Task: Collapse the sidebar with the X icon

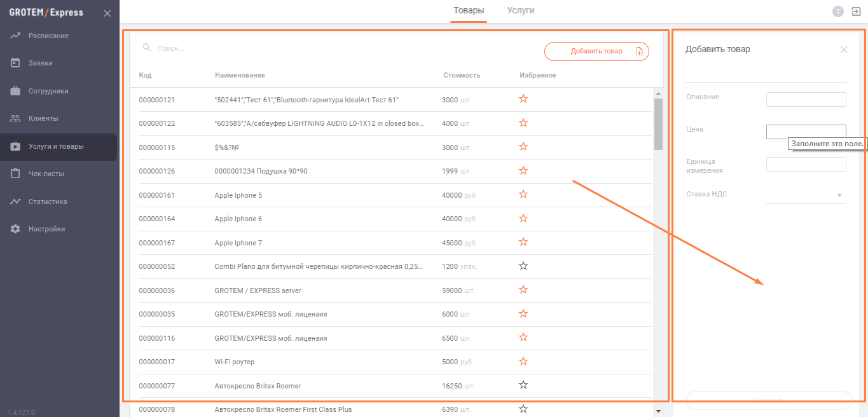Action: (107, 13)
